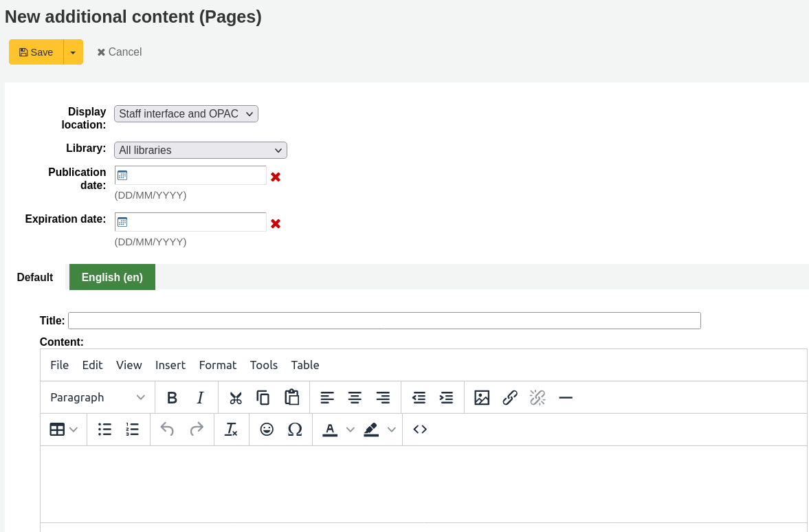Insert horizontal line
Viewport: 809px width, 532px height.
click(566, 398)
